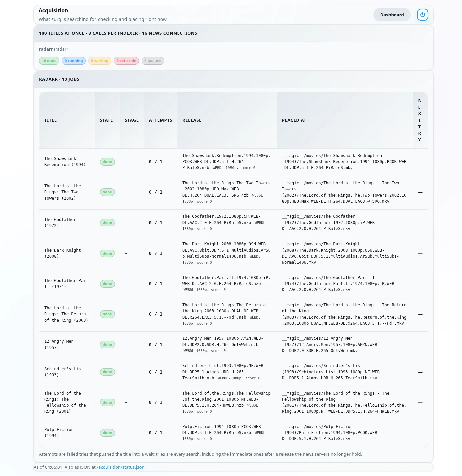Image resolution: width=462 pixels, height=476 pixels.
Task: Click the done badge for The Dark Knight
Action: [107, 254]
